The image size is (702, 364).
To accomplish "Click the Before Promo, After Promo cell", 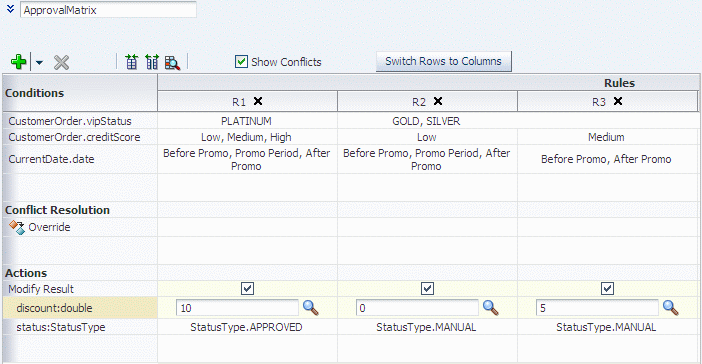I will [x=606, y=159].
